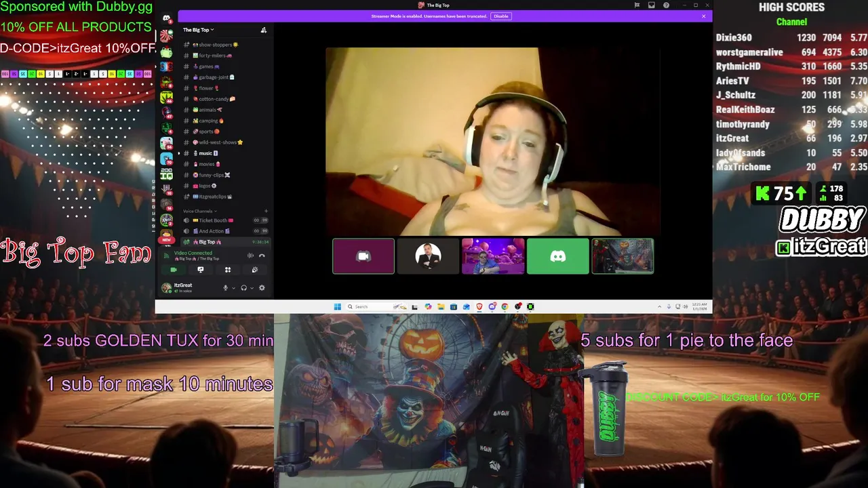Screen dimensions: 868x488
Task: Open Discord help question mark icon
Action: coord(666,5)
